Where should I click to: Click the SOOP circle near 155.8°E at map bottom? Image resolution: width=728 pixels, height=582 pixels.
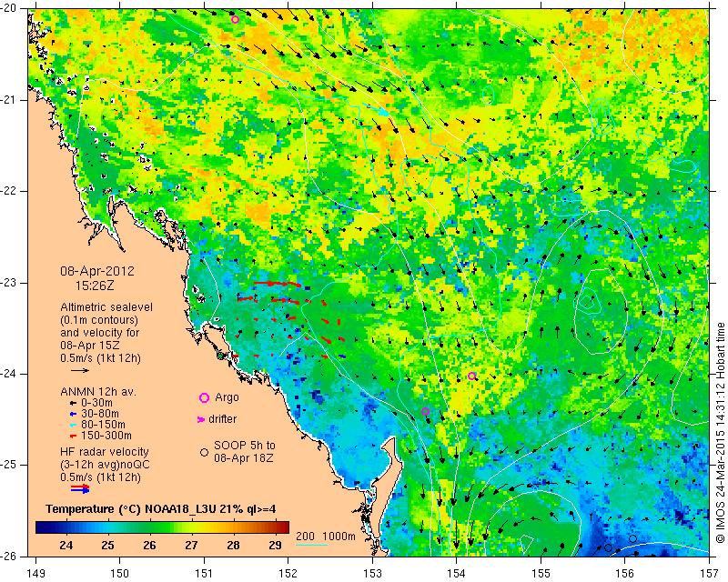pos(608,547)
